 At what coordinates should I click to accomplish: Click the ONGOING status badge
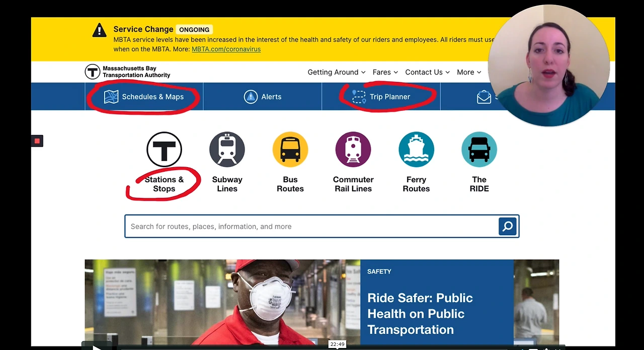[195, 30]
